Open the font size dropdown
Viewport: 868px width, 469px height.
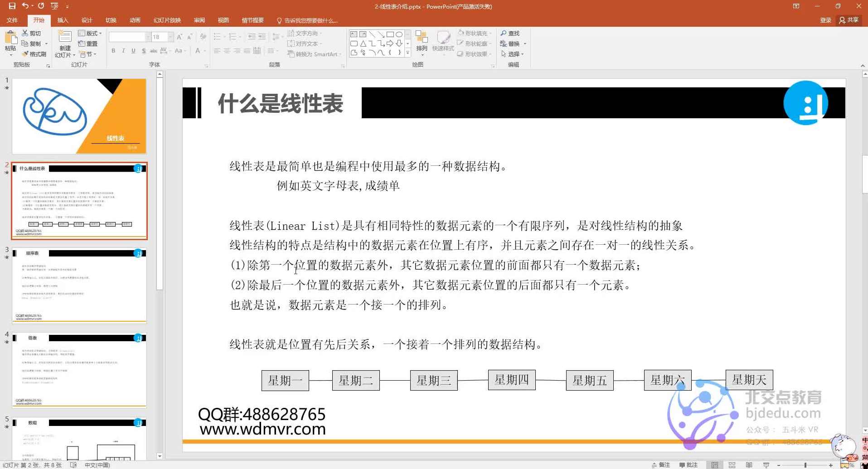(168, 36)
